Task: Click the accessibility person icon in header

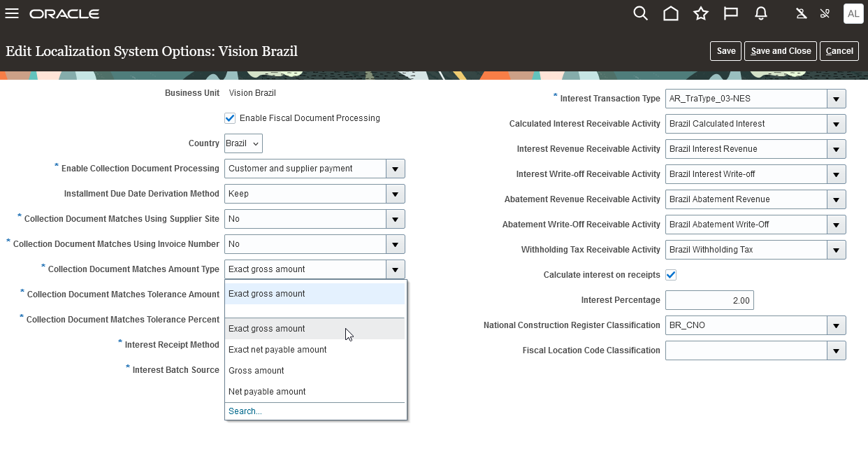Action: tap(802, 14)
